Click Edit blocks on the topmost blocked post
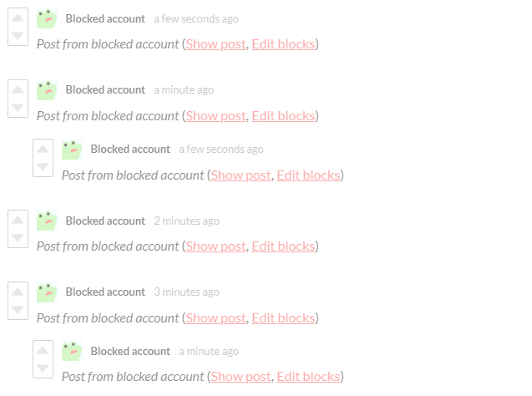 pos(283,44)
